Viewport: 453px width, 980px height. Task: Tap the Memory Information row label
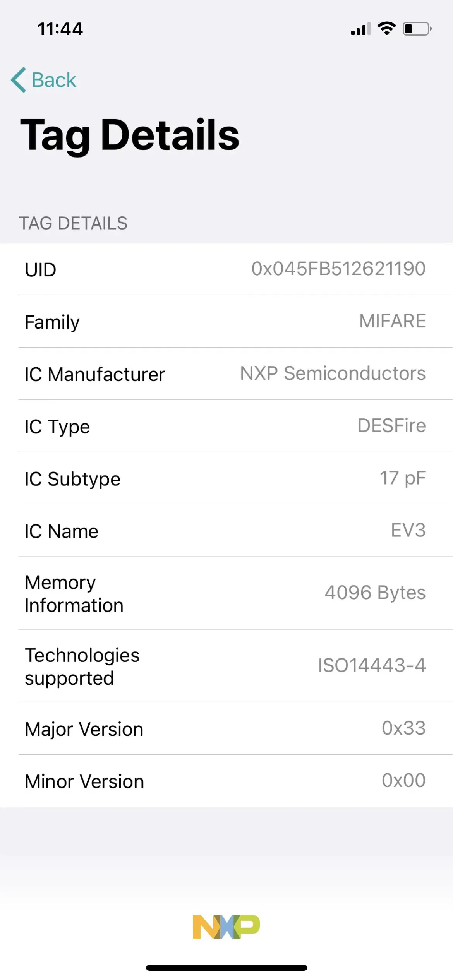tap(74, 594)
